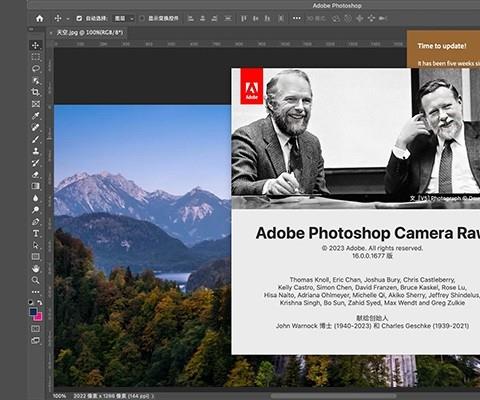
Task: Change screen mode at toolbox bottom
Action: pos(36,341)
